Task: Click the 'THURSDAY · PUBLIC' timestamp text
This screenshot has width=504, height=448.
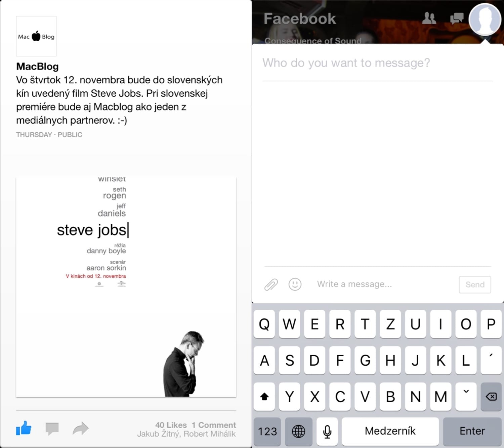Action: (49, 135)
